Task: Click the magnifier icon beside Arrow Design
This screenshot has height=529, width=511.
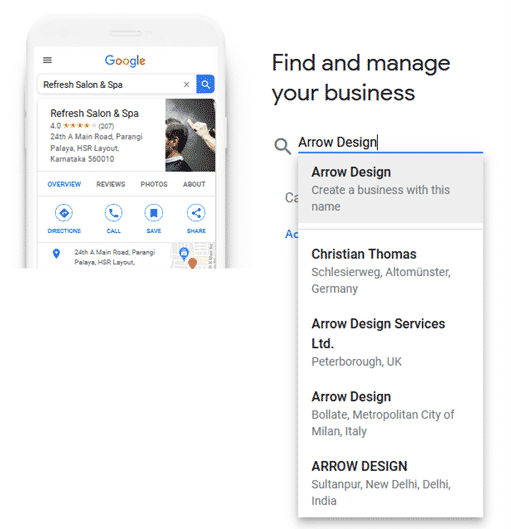Action: pyautogui.click(x=282, y=146)
